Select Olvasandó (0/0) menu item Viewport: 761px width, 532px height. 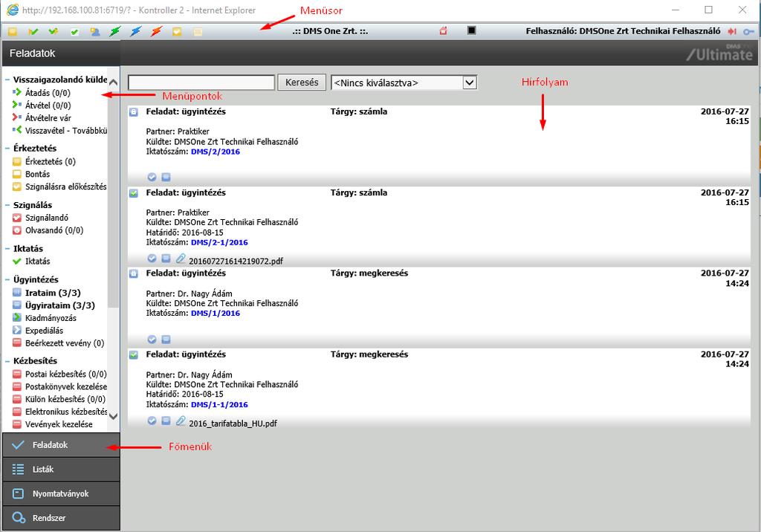coord(54,230)
